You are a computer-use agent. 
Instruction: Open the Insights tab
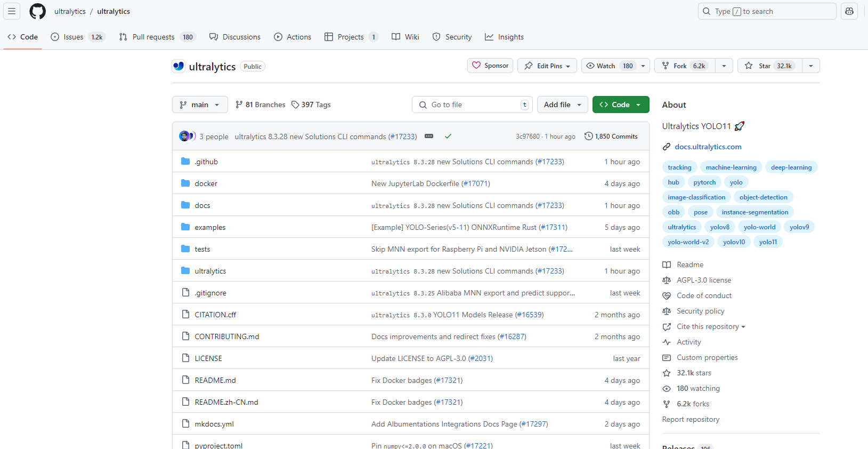click(x=504, y=37)
